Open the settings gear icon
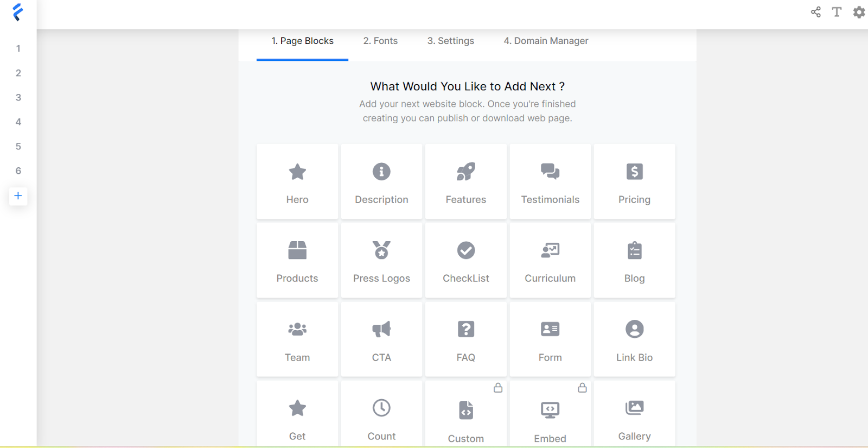The width and height of the screenshot is (868, 448). coord(859,12)
